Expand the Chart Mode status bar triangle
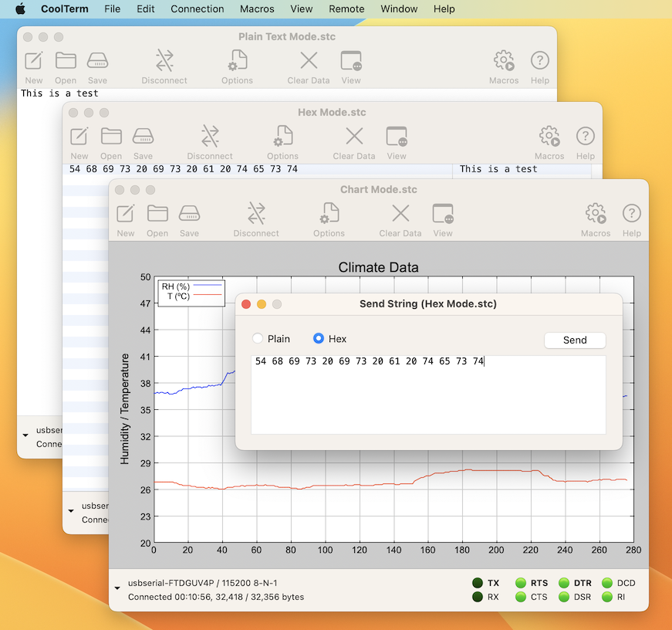The image size is (672, 630). click(117, 588)
